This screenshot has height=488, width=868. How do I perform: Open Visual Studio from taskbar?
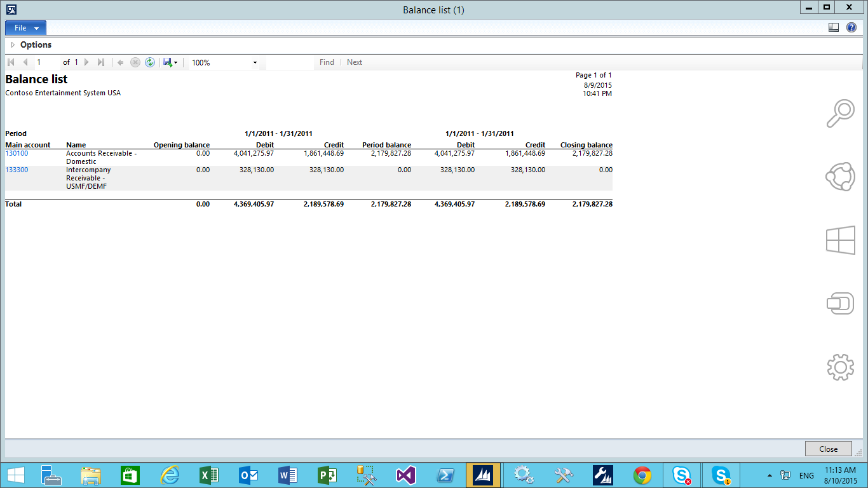pos(405,475)
